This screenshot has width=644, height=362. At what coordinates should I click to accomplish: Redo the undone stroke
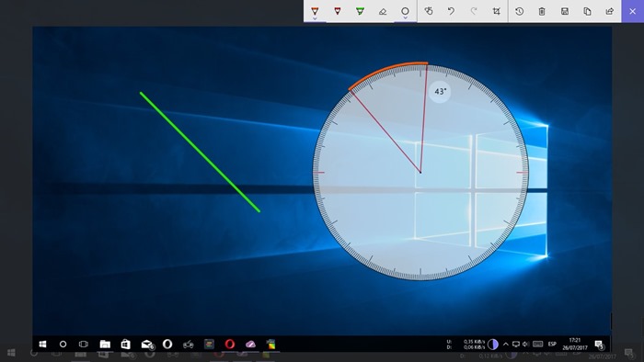[x=474, y=11]
